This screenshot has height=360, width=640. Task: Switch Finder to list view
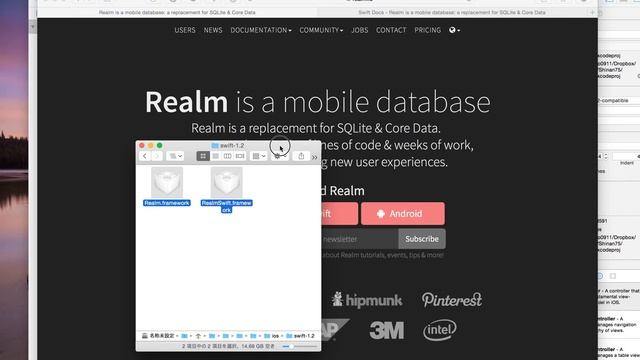[x=216, y=156]
